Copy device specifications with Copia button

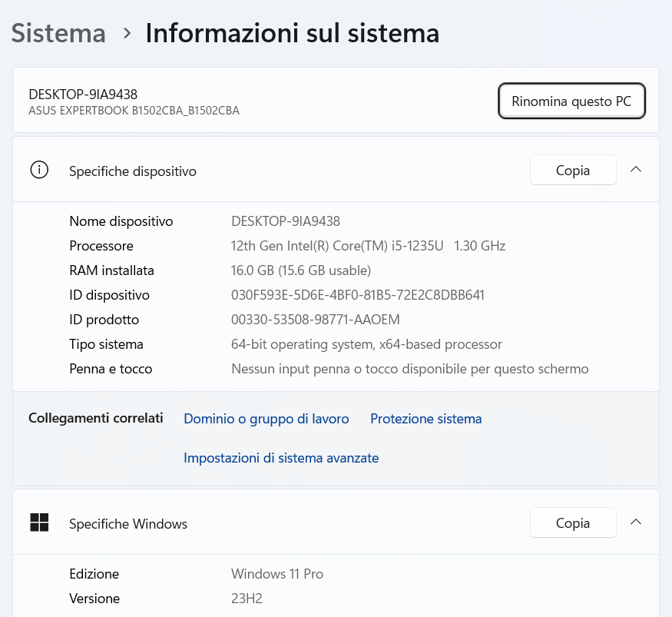tap(573, 171)
